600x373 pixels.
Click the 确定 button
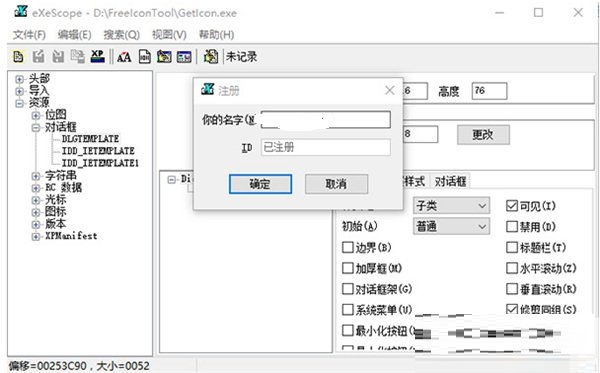(x=260, y=184)
